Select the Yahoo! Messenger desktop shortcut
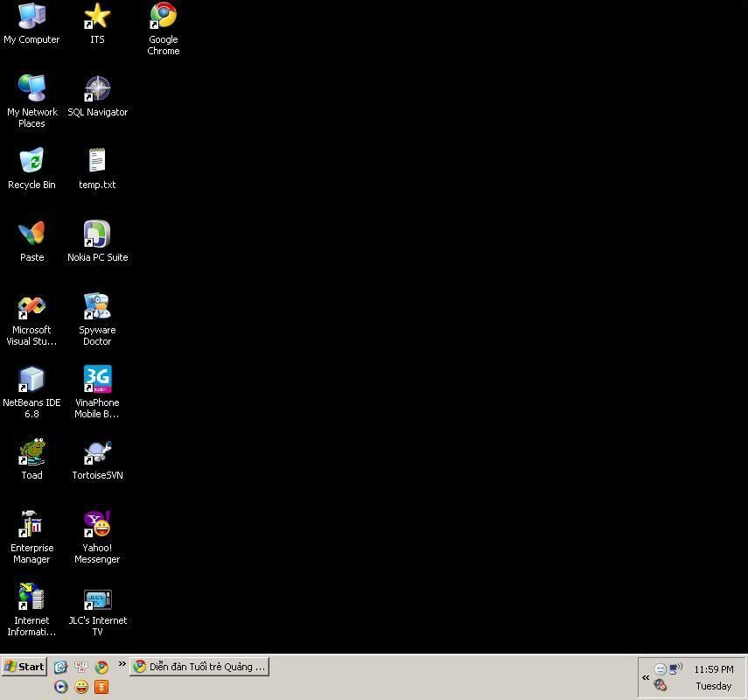The width and height of the screenshot is (748, 700). tap(97, 525)
